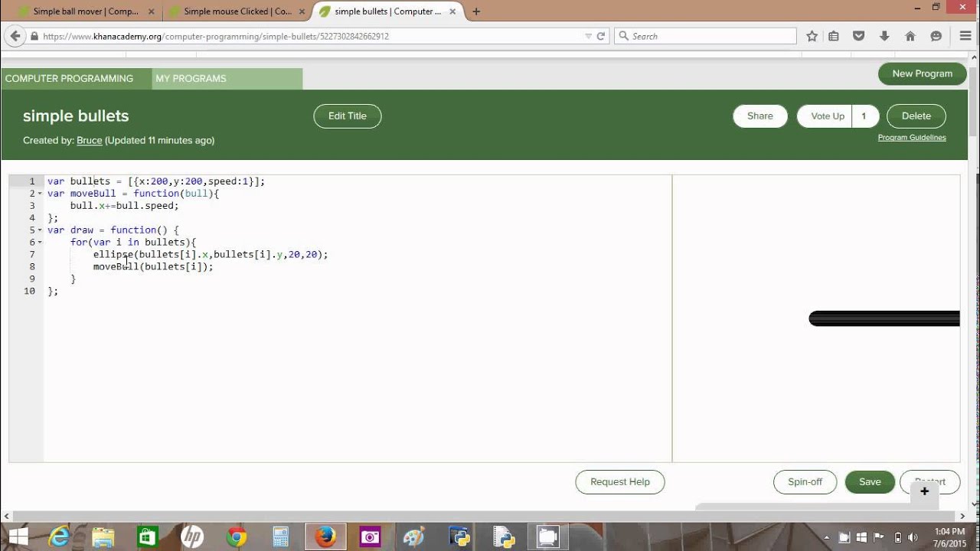Launch Google Chrome from the taskbar
Image resolution: width=980 pixels, height=551 pixels.
pyautogui.click(x=237, y=536)
